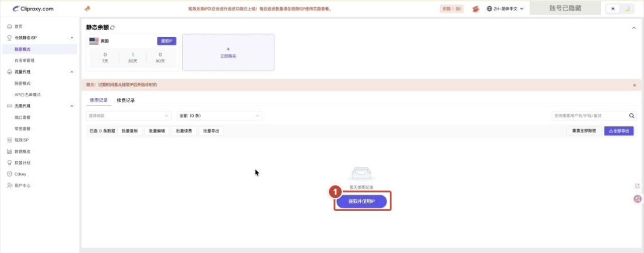Switch to dark theme moon toggle

[627, 9]
